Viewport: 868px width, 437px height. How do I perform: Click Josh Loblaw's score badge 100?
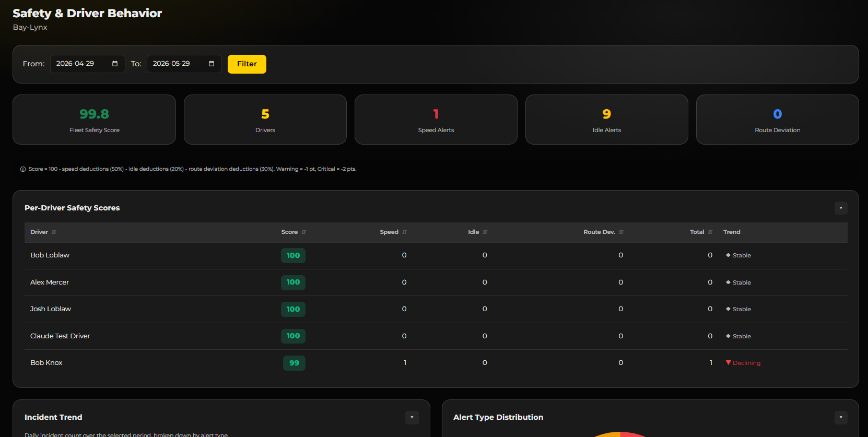tap(293, 309)
